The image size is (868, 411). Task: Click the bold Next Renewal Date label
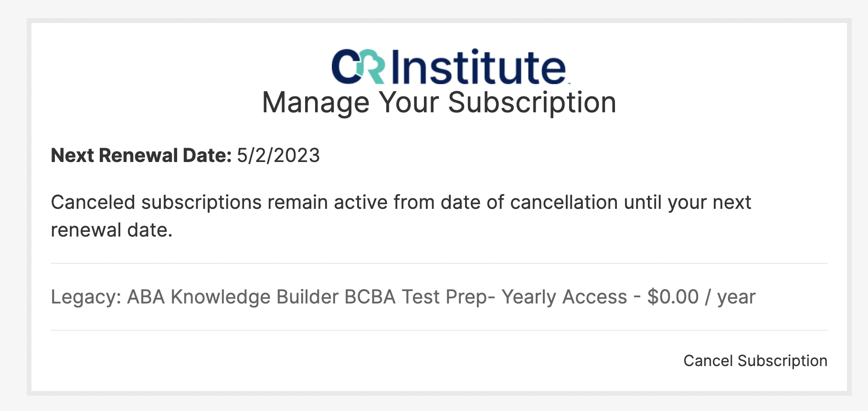point(141,155)
